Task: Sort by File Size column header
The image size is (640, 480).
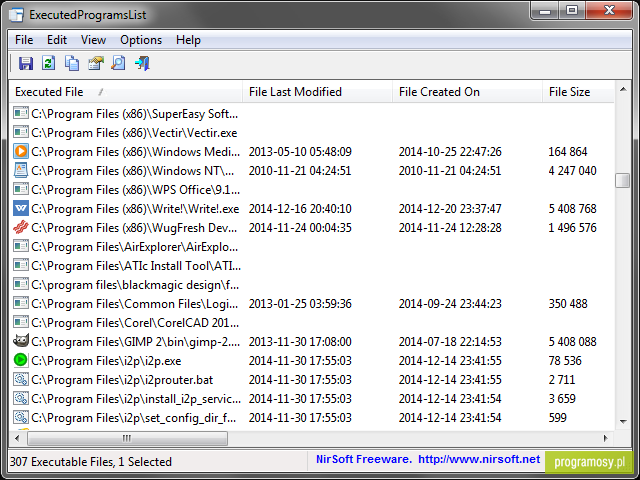Action: tap(578, 92)
